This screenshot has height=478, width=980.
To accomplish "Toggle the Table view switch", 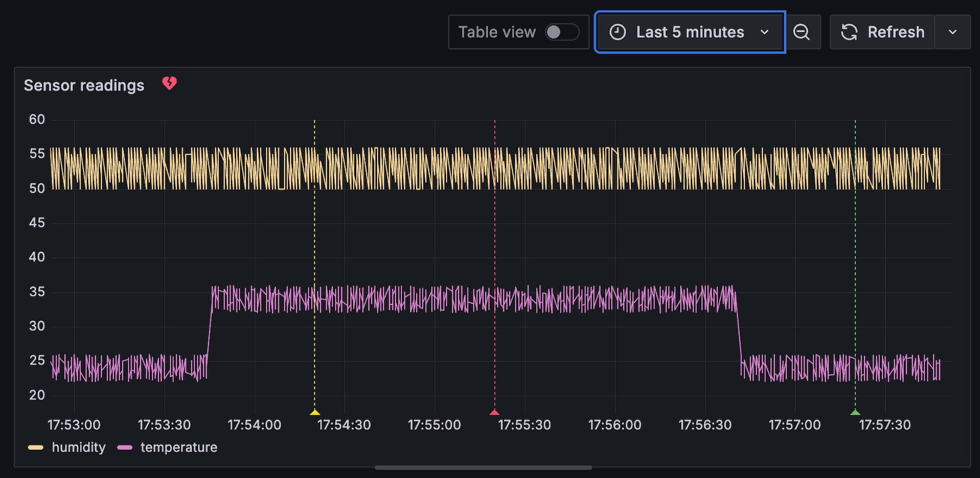I will tap(561, 32).
